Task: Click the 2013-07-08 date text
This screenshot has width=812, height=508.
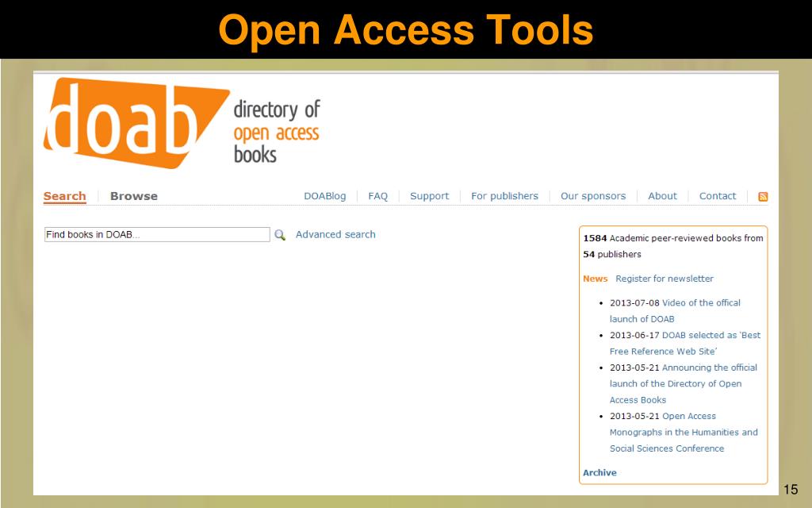Action: (x=634, y=302)
